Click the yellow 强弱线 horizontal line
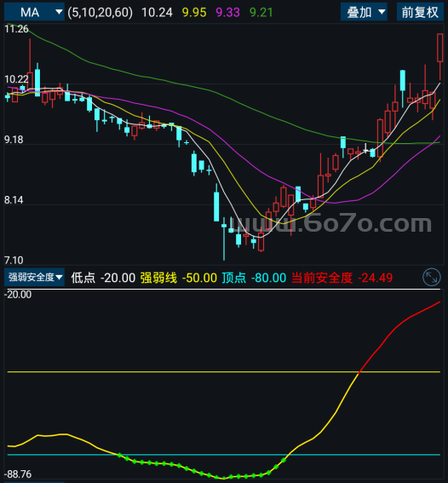The height and width of the screenshot is (483, 448). (224, 371)
